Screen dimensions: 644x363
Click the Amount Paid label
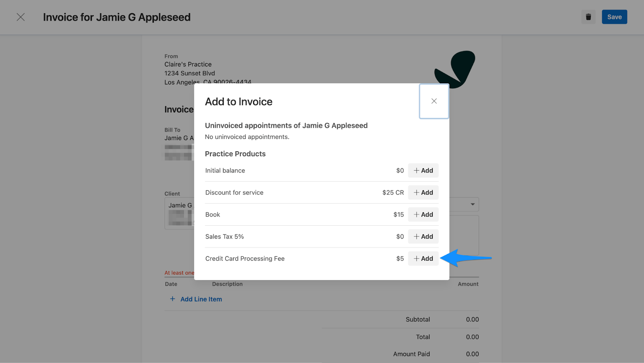click(411, 354)
